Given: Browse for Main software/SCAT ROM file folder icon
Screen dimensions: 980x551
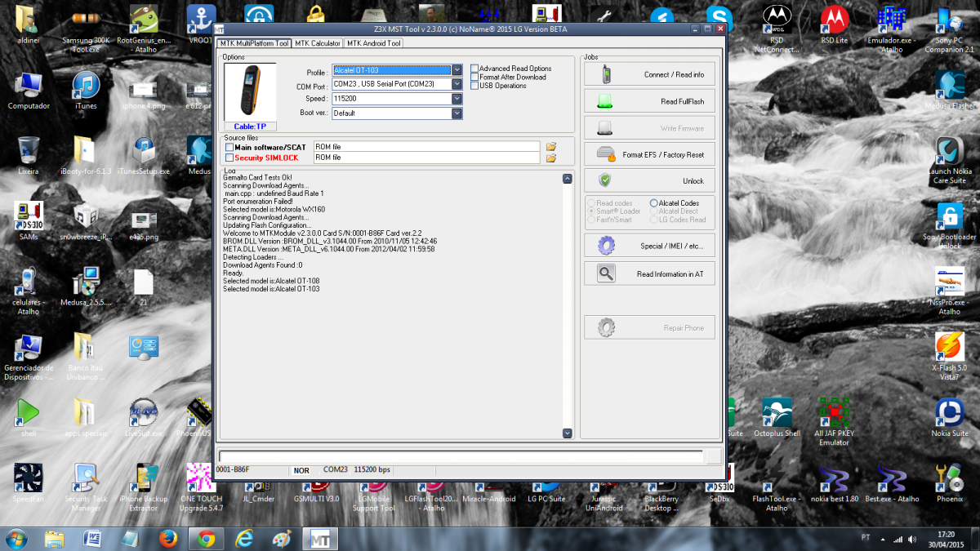Looking at the screenshot, I should [x=551, y=147].
